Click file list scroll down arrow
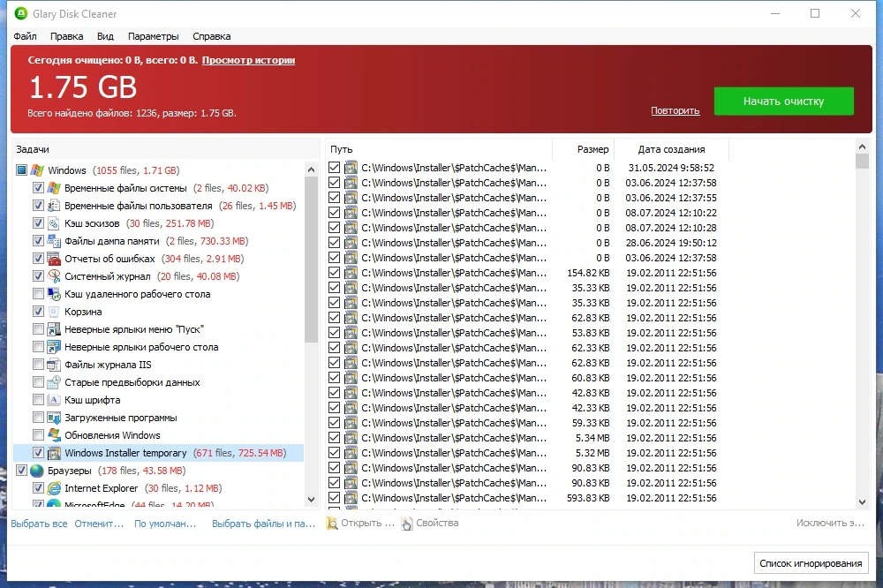 tap(862, 501)
